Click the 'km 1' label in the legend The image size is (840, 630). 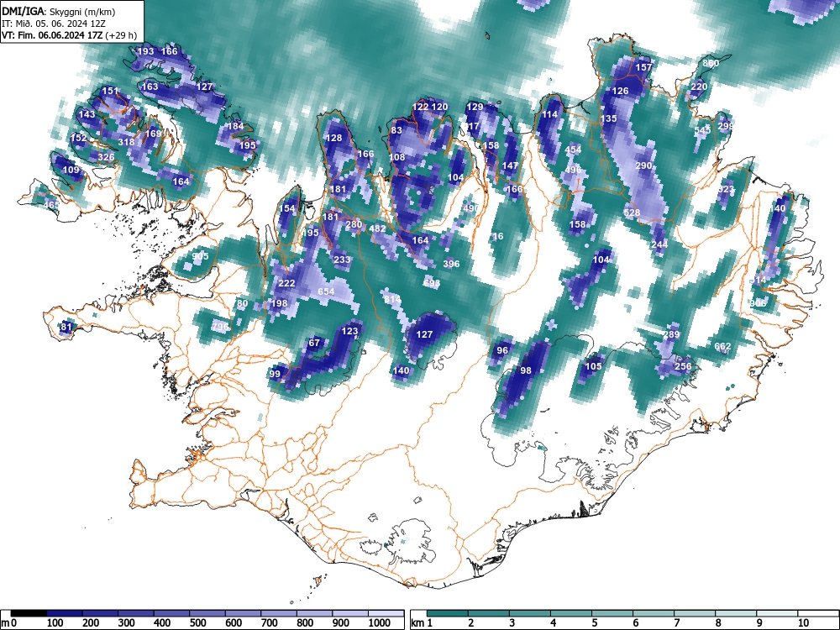[422, 623]
